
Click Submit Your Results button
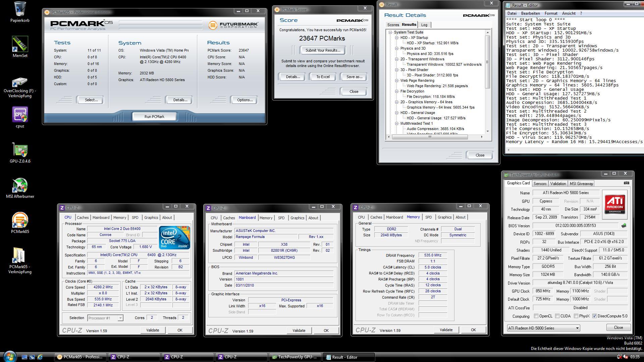click(x=323, y=50)
